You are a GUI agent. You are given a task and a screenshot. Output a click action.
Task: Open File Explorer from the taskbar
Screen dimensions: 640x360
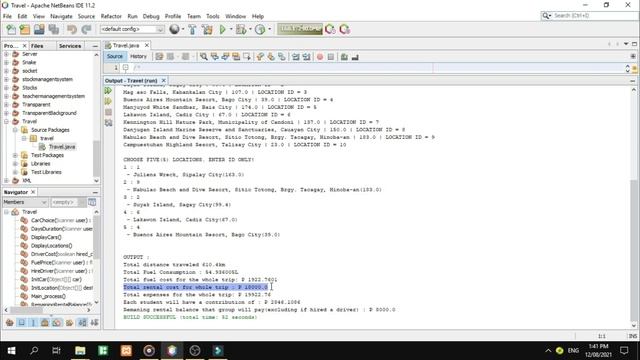tap(80, 351)
